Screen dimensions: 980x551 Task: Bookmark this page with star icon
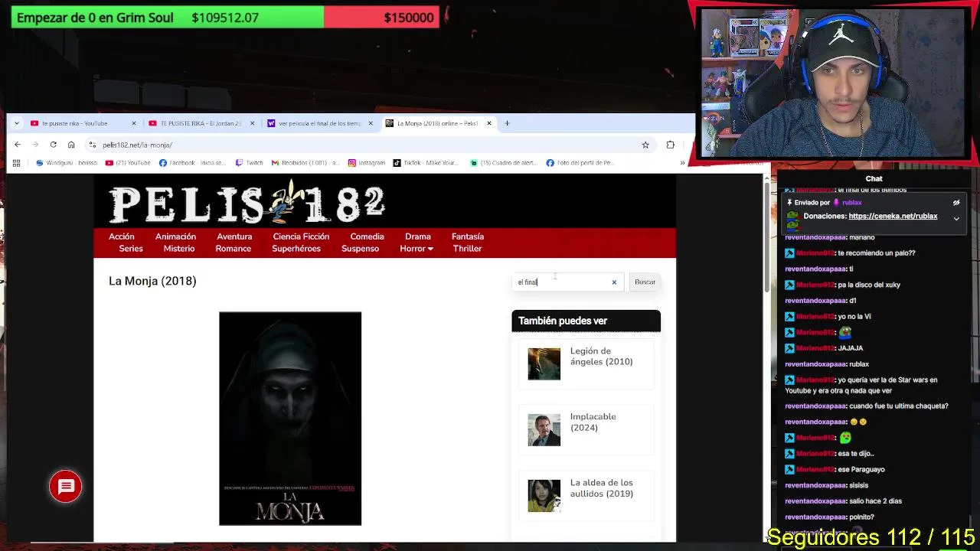(x=645, y=145)
